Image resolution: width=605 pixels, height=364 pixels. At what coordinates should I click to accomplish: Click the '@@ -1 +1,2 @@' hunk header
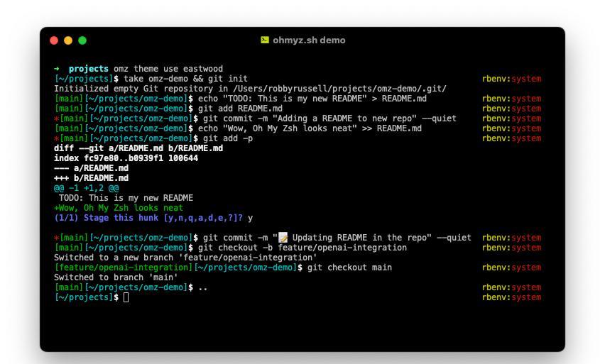[87, 188]
